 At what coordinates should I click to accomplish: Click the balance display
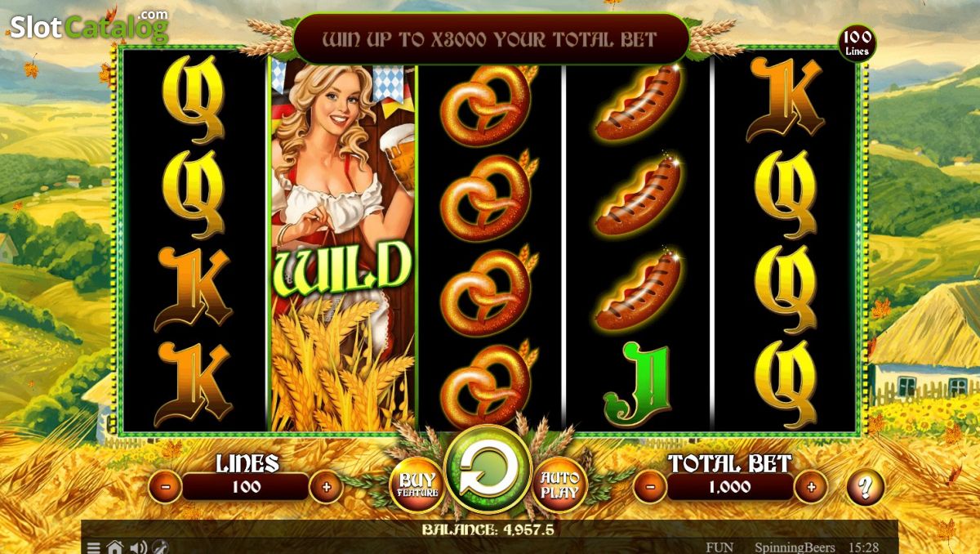pyautogui.click(x=488, y=529)
